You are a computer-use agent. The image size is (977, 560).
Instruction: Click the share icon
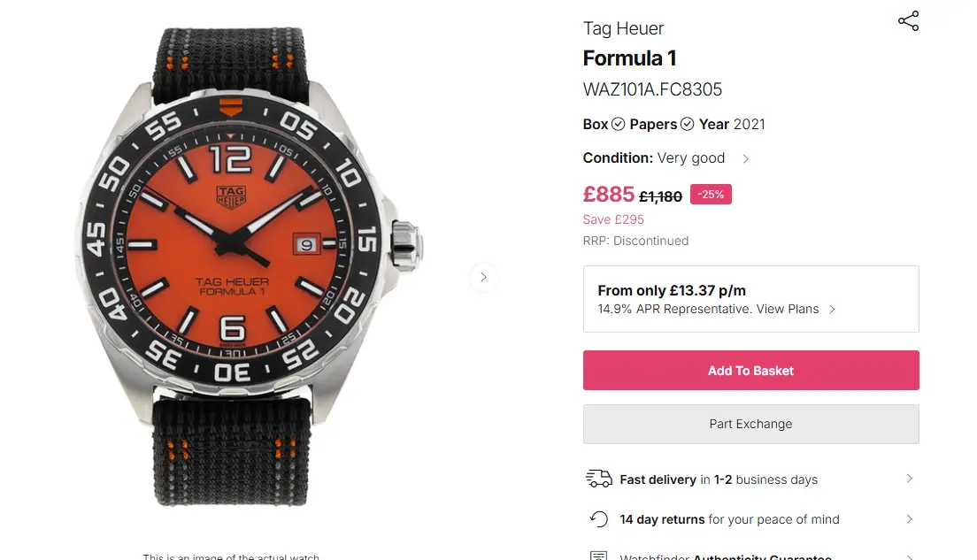908,21
